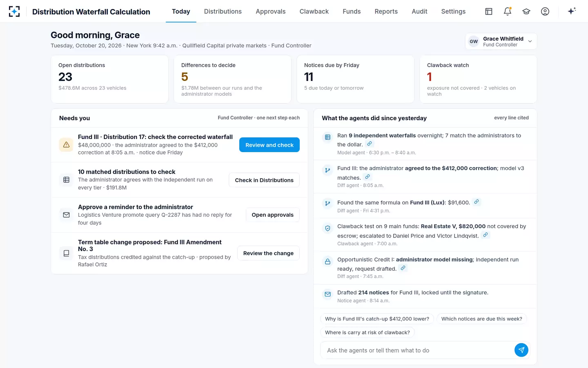Screen dimensions: 588x368
Task: Open the Differences to decide card
Action: (233, 79)
